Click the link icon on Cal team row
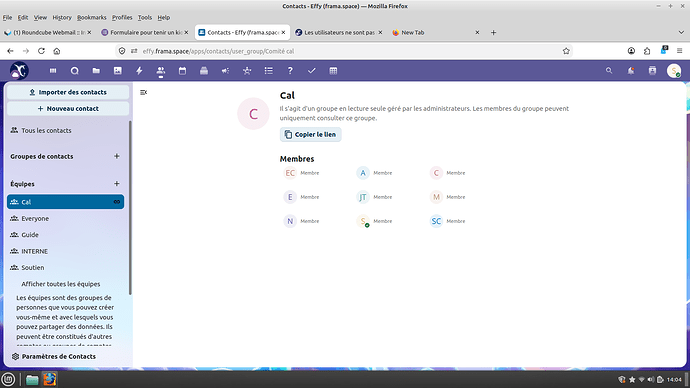The height and width of the screenshot is (388, 690). (117, 202)
